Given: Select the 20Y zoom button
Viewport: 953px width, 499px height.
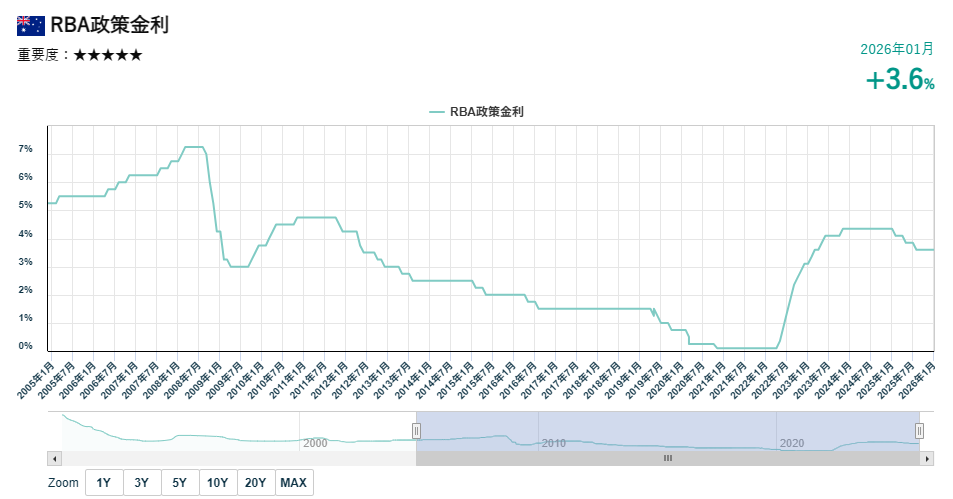Looking at the screenshot, I should (x=256, y=483).
